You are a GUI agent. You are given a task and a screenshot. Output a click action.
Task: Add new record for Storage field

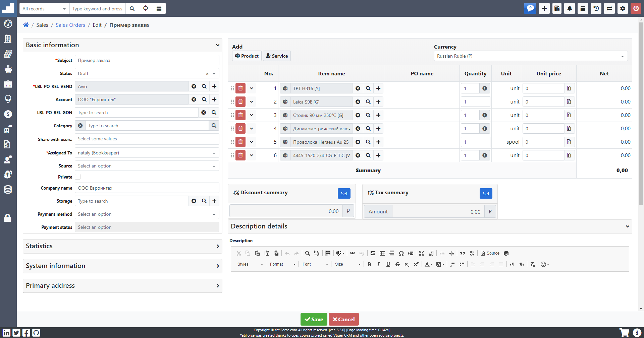(214, 201)
